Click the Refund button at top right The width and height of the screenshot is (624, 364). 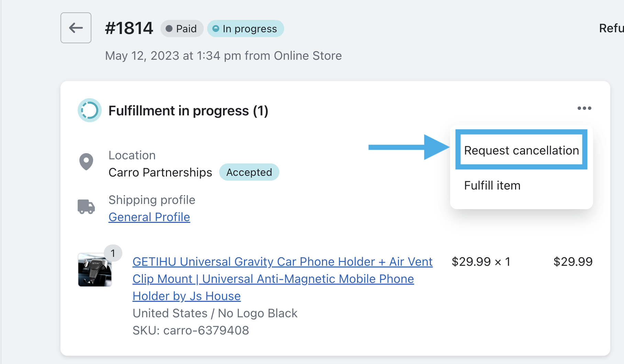(x=611, y=28)
